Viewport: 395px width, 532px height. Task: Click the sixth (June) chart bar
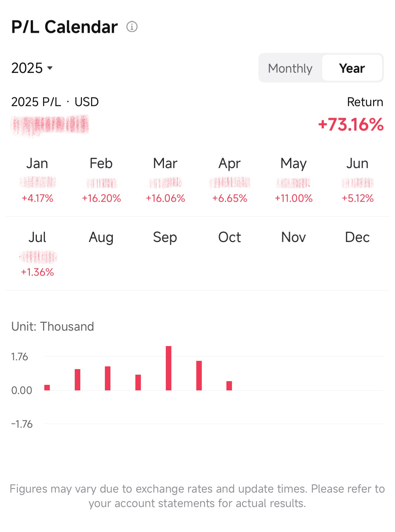coord(199,376)
